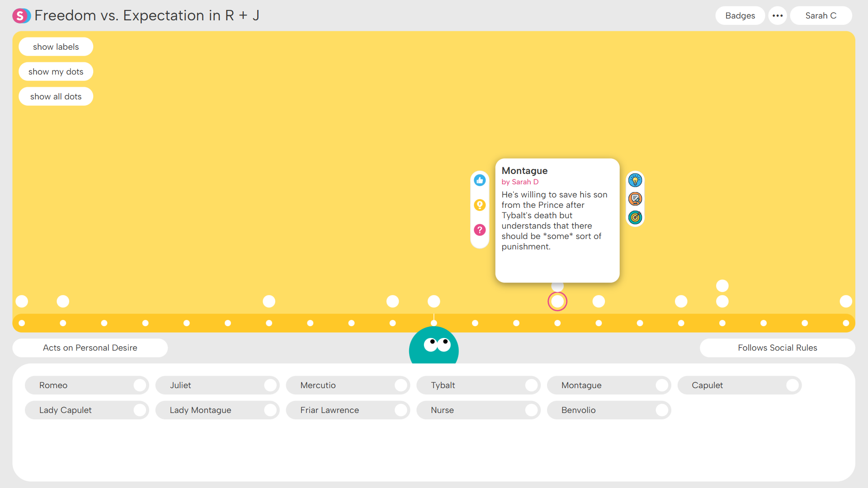The image size is (868, 488).
Task: Toggle the Romeo character pill
Action: pyautogui.click(x=87, y=385)
